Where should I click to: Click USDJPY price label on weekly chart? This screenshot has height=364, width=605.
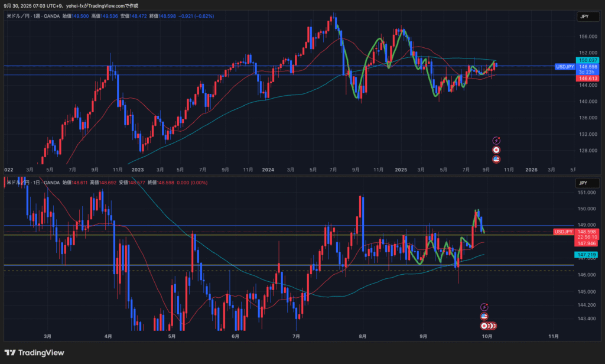tap(565, 67)
